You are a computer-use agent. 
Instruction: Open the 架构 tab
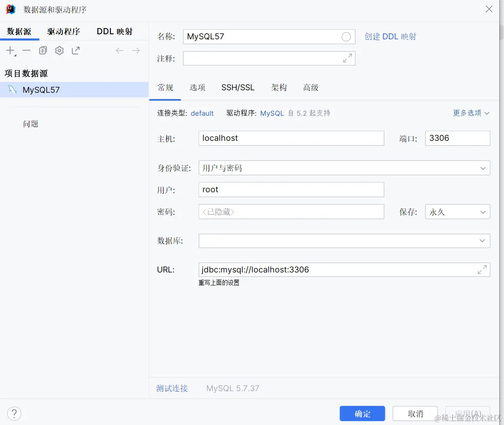[x=279, y=87]
